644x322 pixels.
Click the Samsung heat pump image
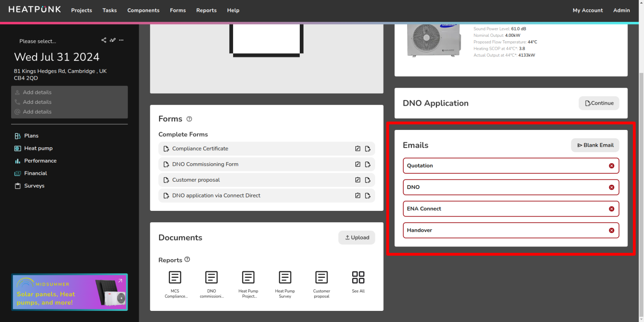[x=434, y=40]
